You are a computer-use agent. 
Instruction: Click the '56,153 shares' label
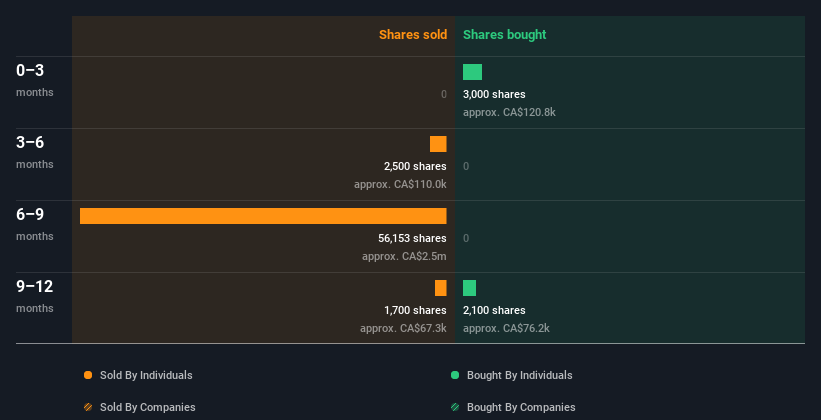click(413, 238)
